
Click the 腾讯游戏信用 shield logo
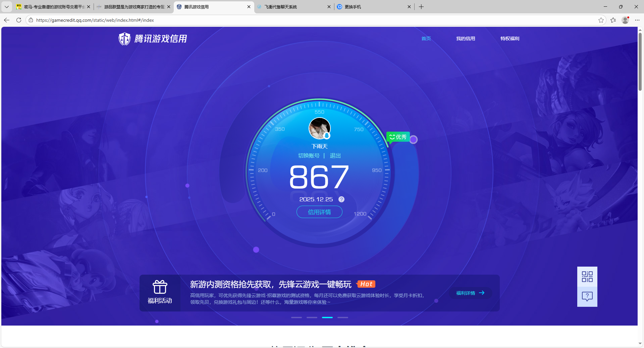click(x=124, y=39)
